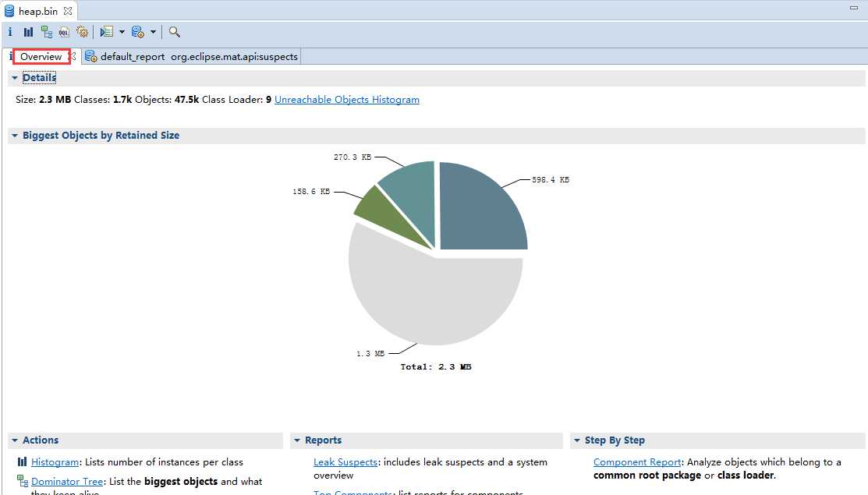The image size is (868, 495).
Task: Click the '158.6 KB' chart label
Action: click(x=311, y=191)
